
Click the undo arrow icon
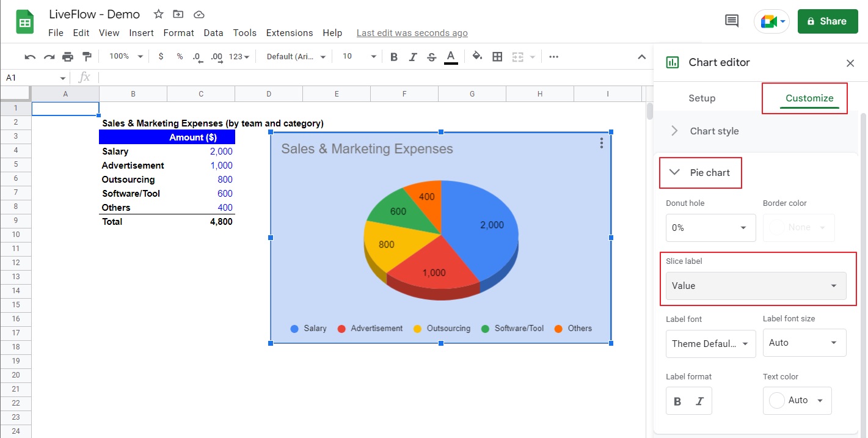coord(30,57)
